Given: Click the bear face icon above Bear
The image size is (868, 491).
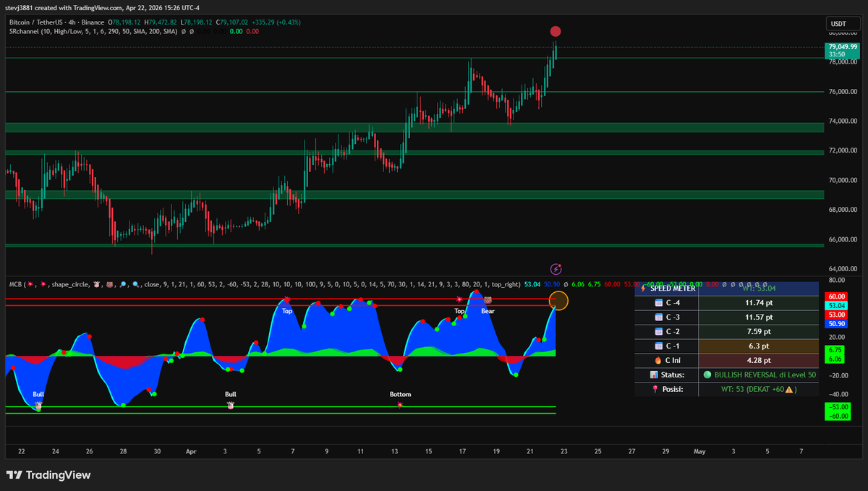Looking at the screenshot, I should pos(488,300).
